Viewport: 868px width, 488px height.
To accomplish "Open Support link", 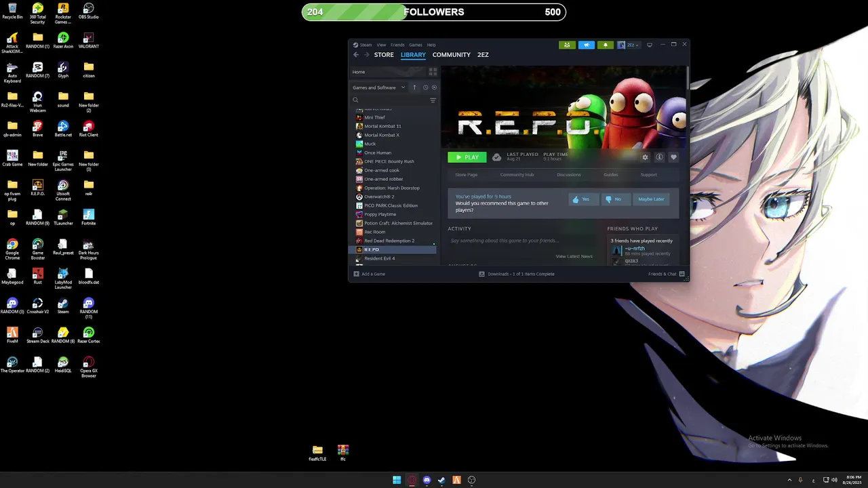I will (649, 175).
